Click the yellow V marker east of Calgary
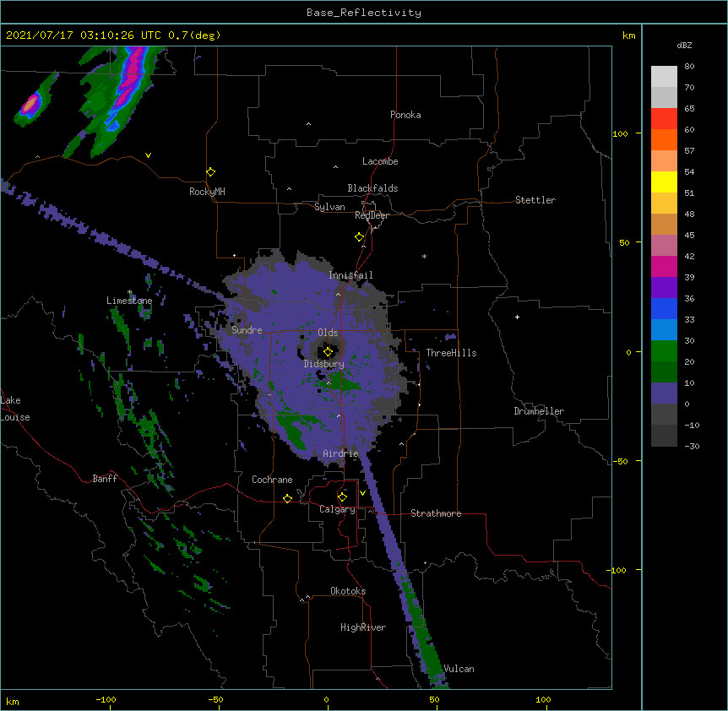 point(362,493)
